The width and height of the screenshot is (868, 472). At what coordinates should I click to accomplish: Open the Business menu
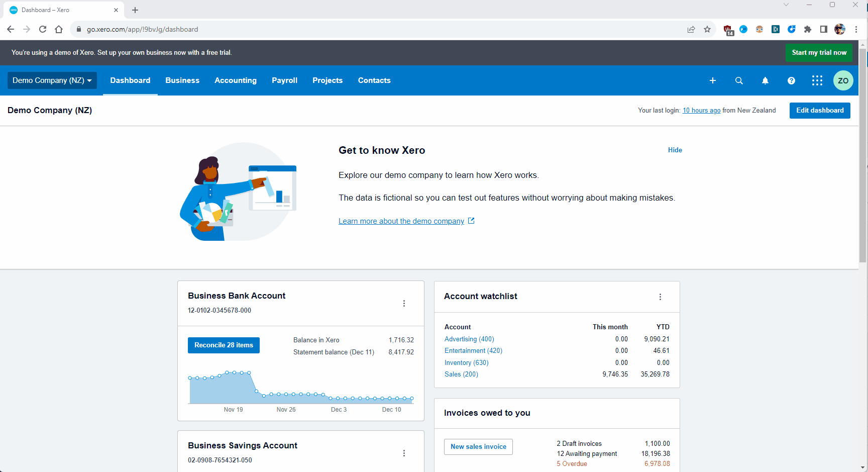pyautogui.click(x=182, y=80)
